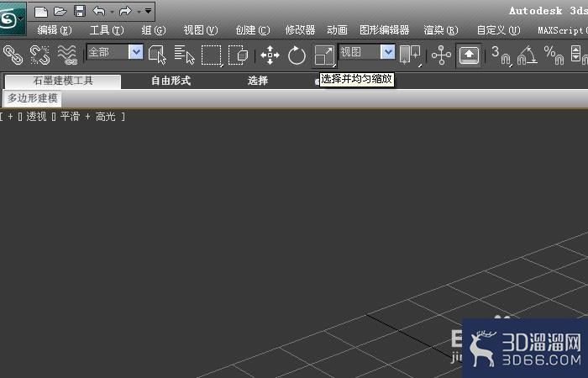Click the Use Pivot Point Center icon
This screenshot has height=378, width=588.
point(410,55)
